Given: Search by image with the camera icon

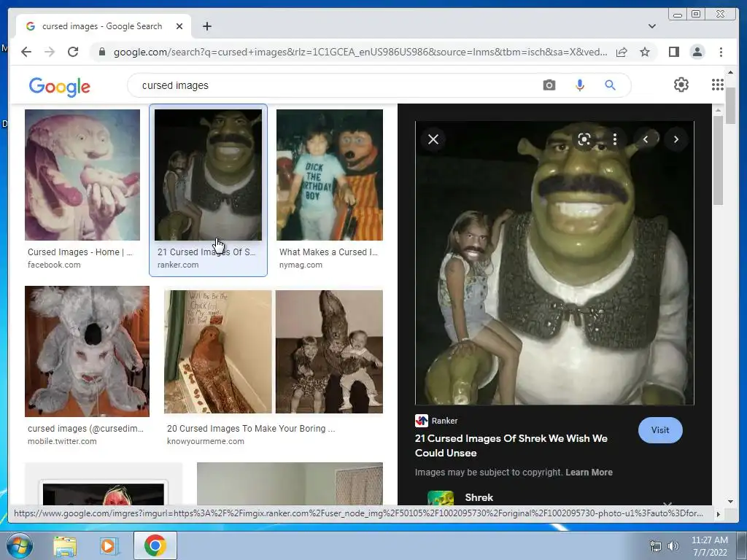Looking at the screenshot, I should point(549,85).
